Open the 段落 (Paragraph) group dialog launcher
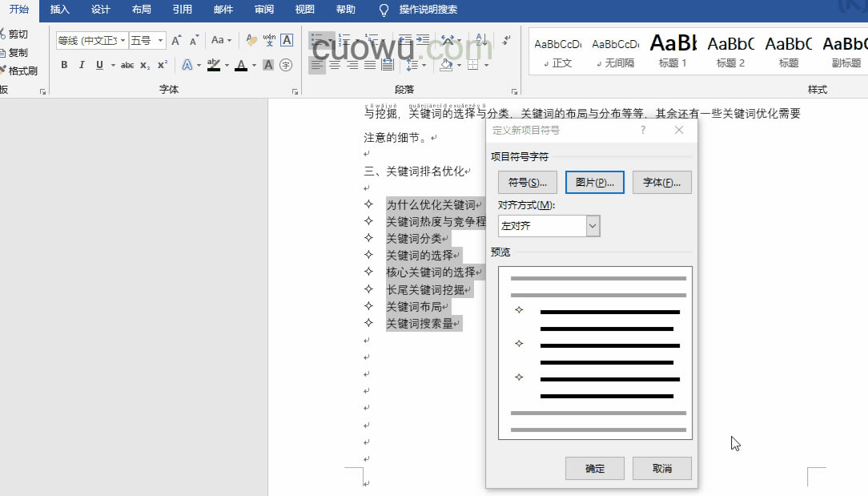The height and width of the screenshot is (496, 868). [514, 92]
